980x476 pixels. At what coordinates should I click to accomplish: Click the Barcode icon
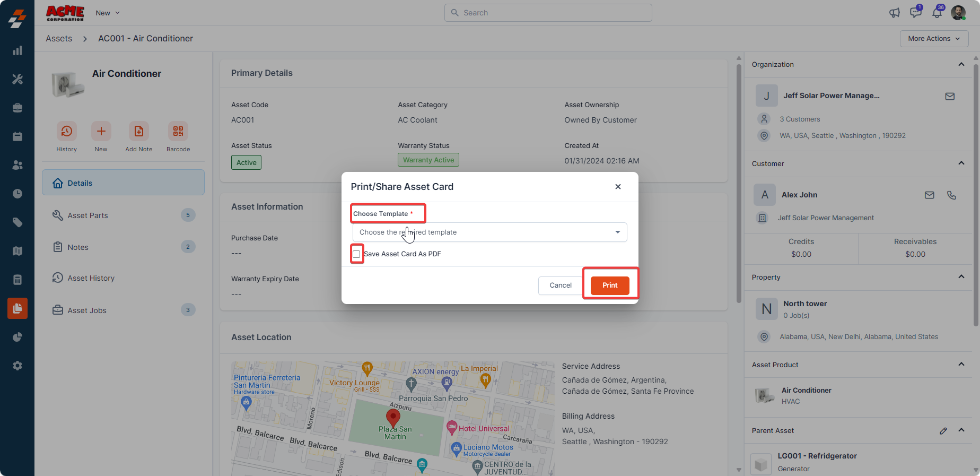pos(178,132)
